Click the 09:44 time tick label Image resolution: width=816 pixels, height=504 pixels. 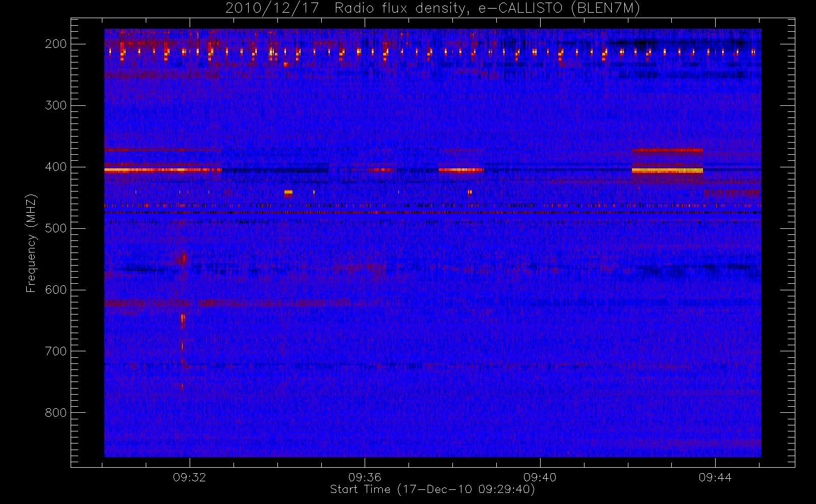[x=715, y=477]
